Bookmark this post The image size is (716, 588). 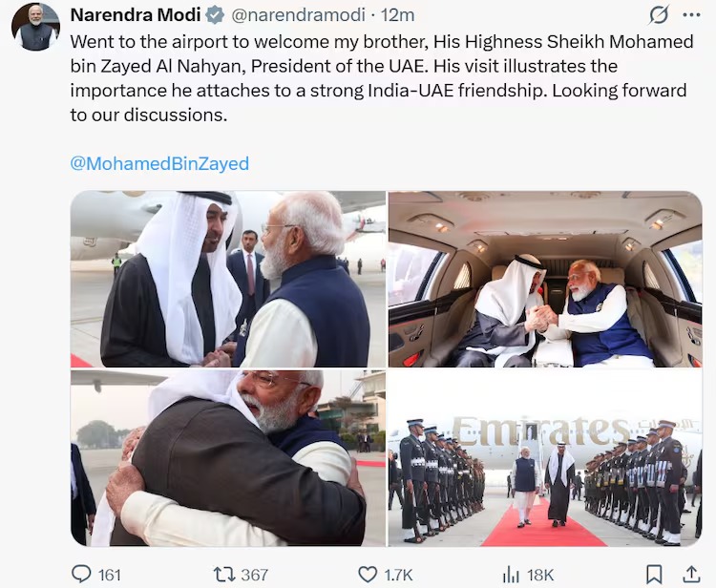[x=654, y=574]
